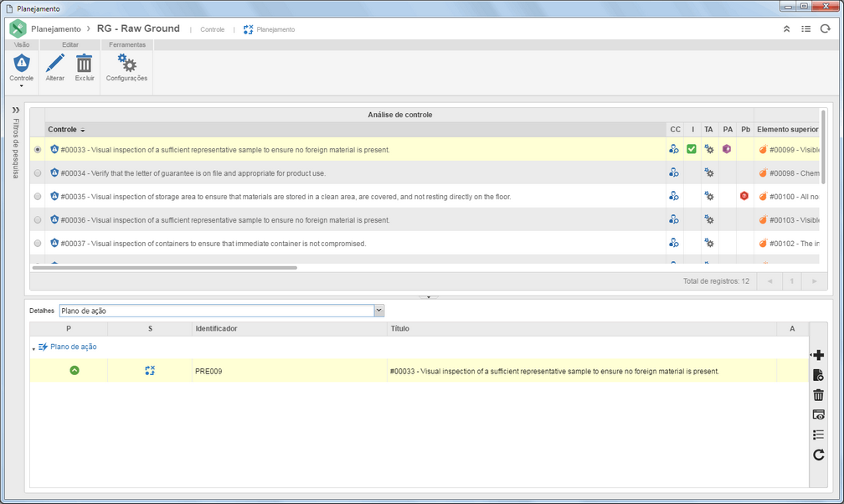The image size is (844, 504).
Task: Go to next page of records
Action: click(x=815, y=281)
